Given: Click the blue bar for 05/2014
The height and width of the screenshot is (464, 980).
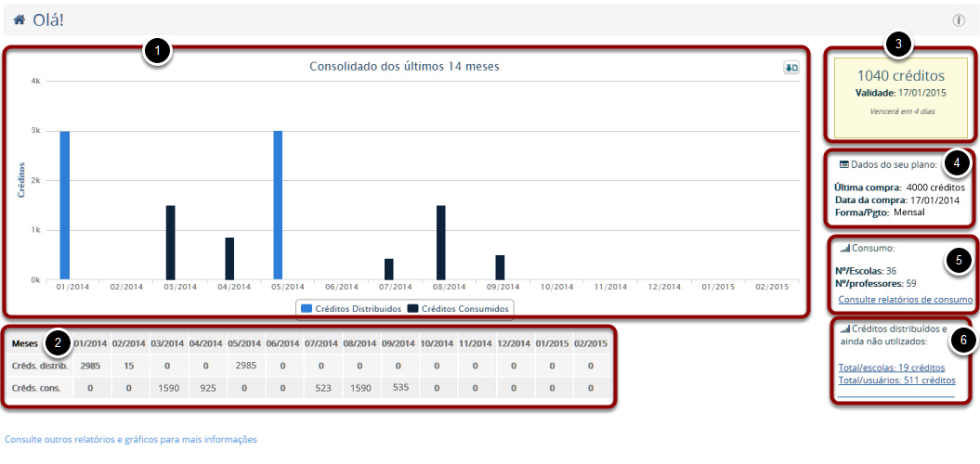Looking at the screenshot, I should [278, 204].
